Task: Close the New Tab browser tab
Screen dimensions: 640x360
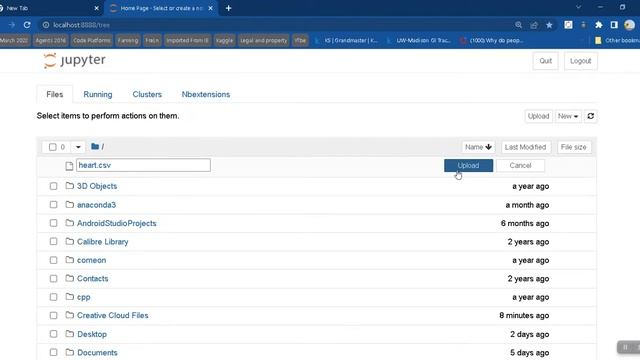Action: 96,8
